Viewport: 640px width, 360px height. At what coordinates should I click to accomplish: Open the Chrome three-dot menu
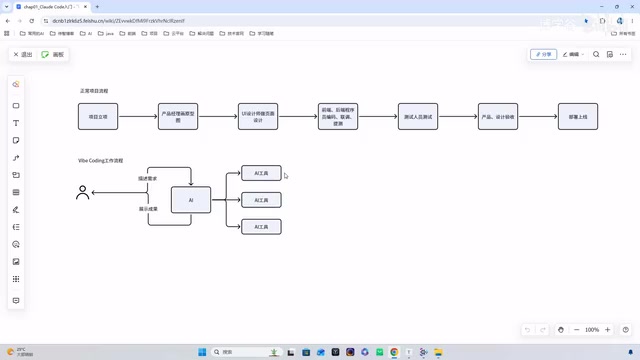pos(632,21)
